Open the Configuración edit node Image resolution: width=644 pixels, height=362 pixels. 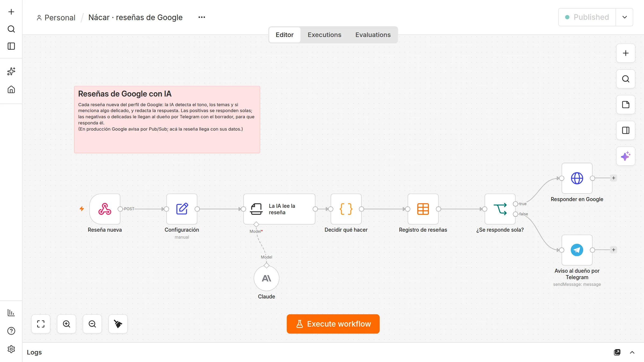(182, 209)
